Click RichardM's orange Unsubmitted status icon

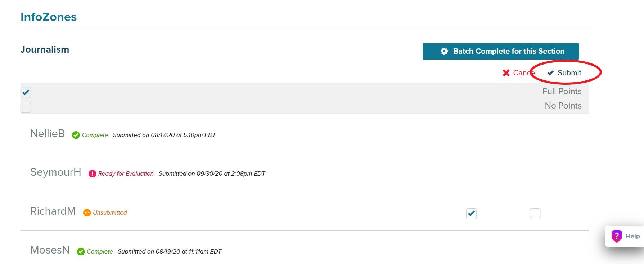(87, 213)
